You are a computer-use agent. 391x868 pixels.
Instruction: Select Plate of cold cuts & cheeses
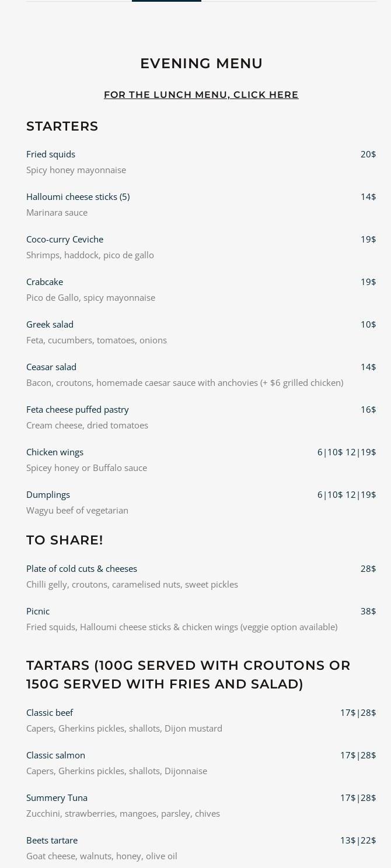click(82, 568)
